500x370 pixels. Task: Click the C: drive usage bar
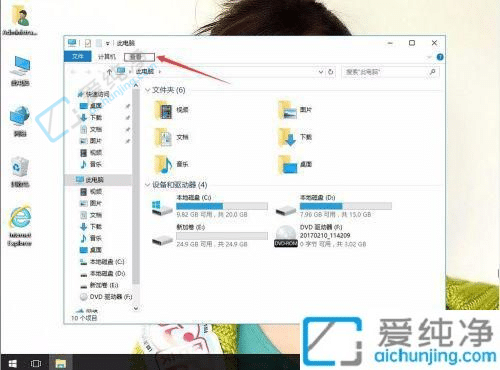pyautogui.click(x=222, y=206)
